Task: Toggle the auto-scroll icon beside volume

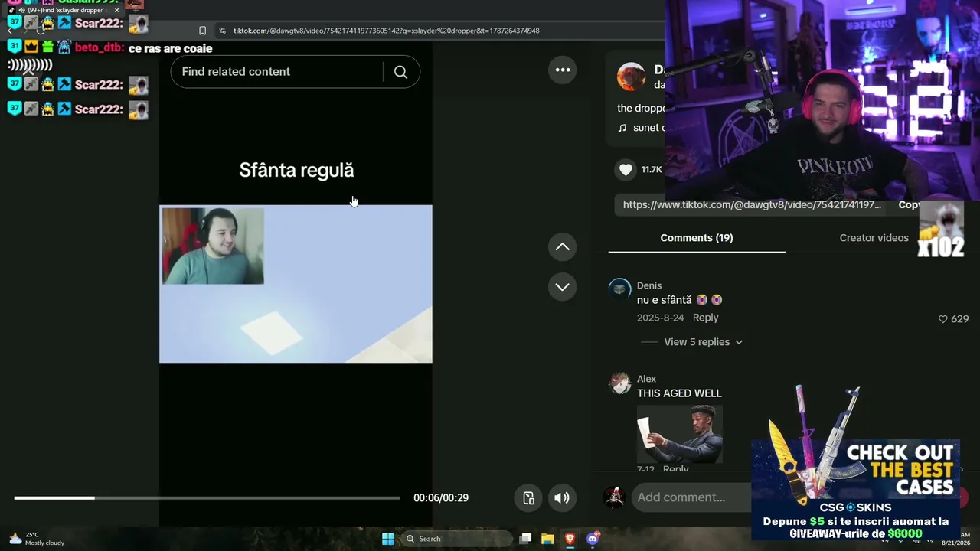Action: click(528, 498)
